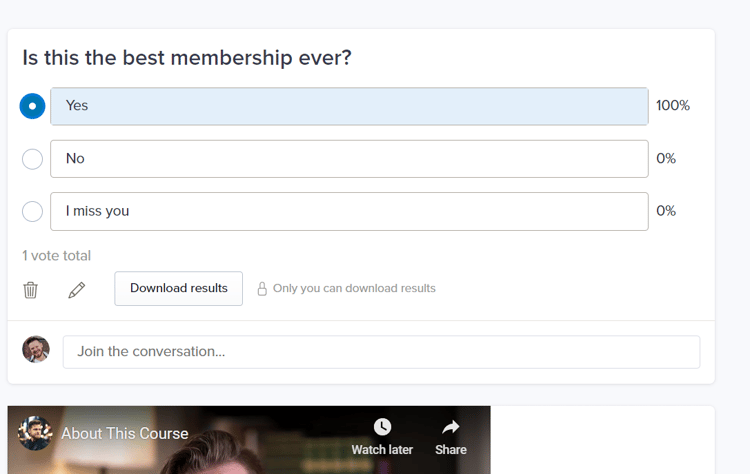Click the Yes answer bar
750x474 pixels.
tap(349, 106)
